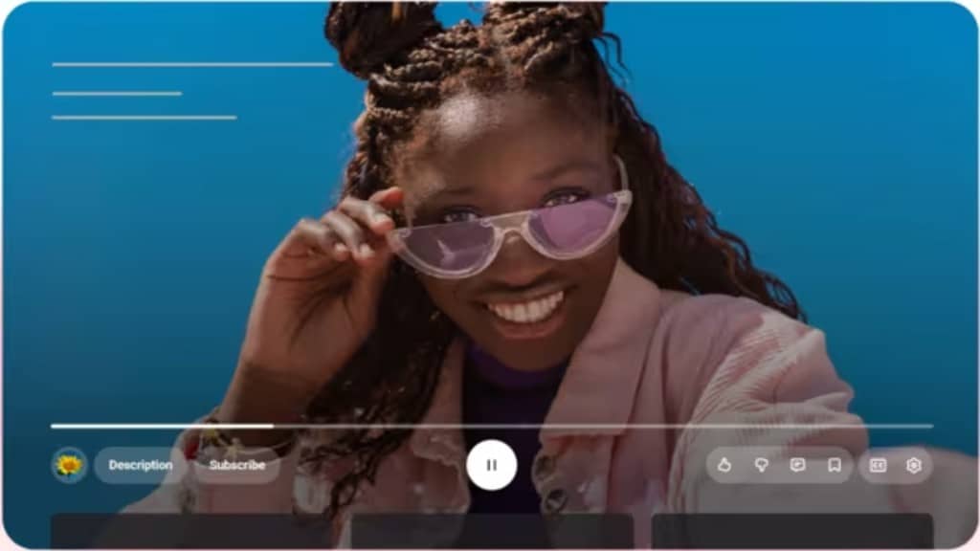Open the left suggested video thumbnail
The image size is (980, 551).
[x=191, y=531]
